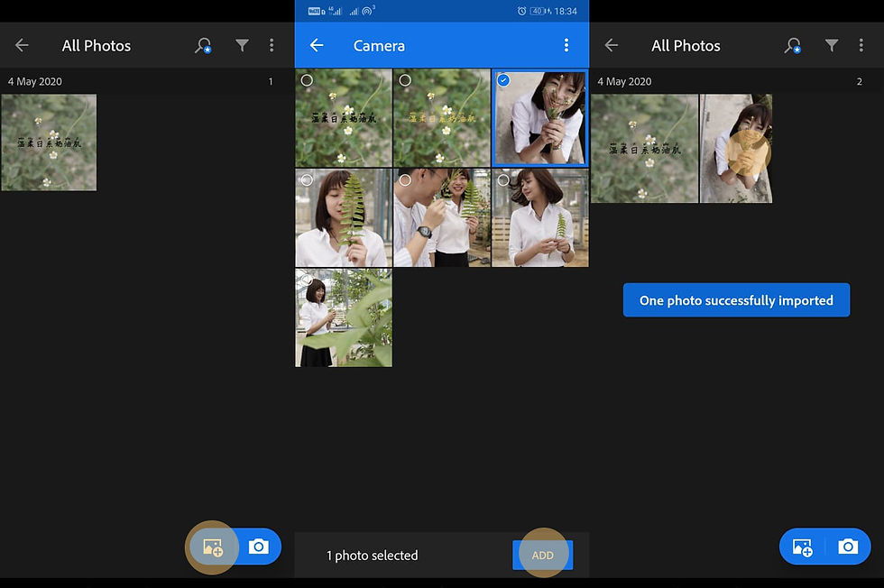Open the flower photo on the left All Photos screen
This screenshot has width=884, height=588.
coord(49,142)
